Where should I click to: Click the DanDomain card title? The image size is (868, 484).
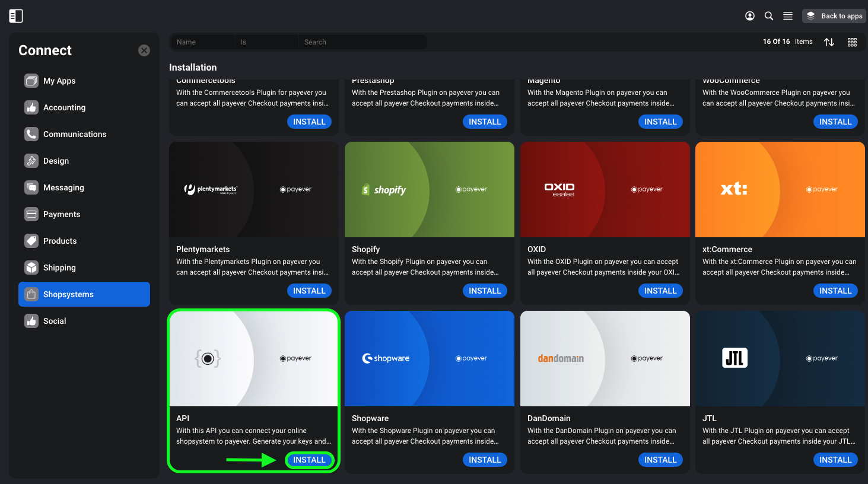click(549, 418)
